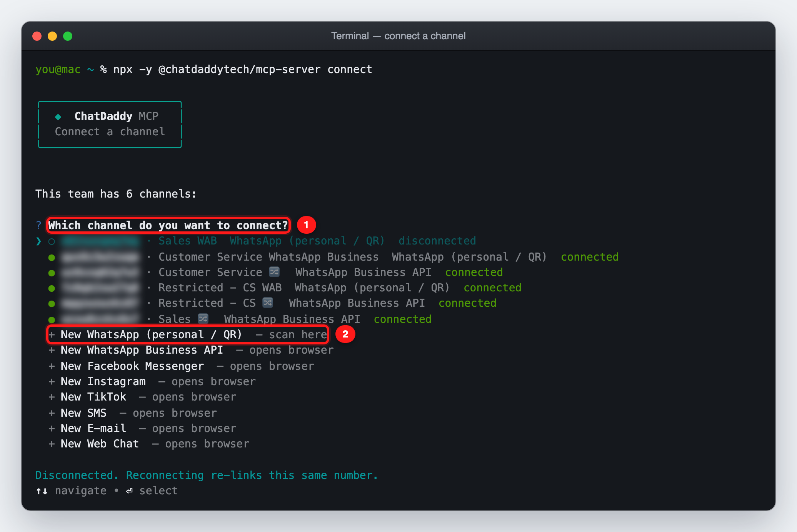Click the teal diamond icon beside ChatDaddy
Viewport: 797px width, 532px height.
[x=58, y=116]
